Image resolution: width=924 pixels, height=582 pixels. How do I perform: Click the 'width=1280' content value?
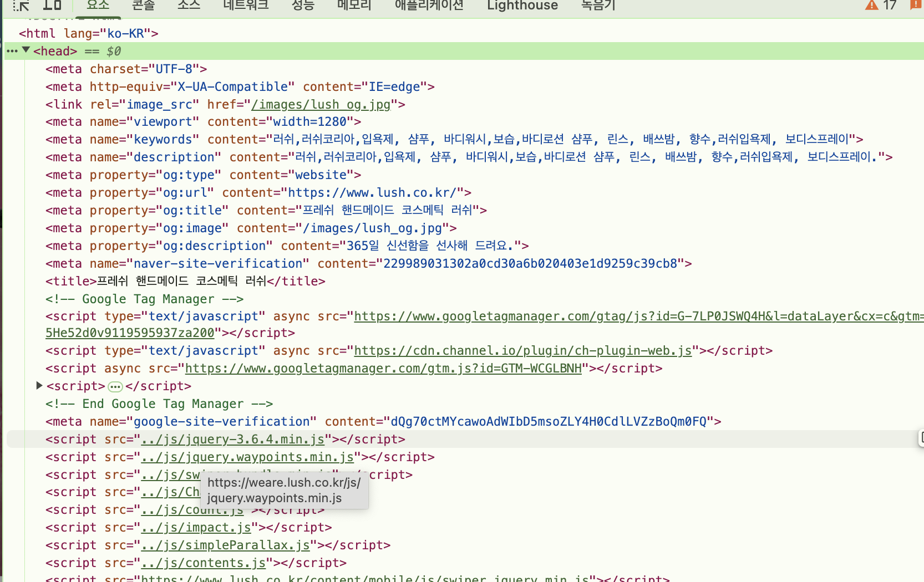point(310,121)
